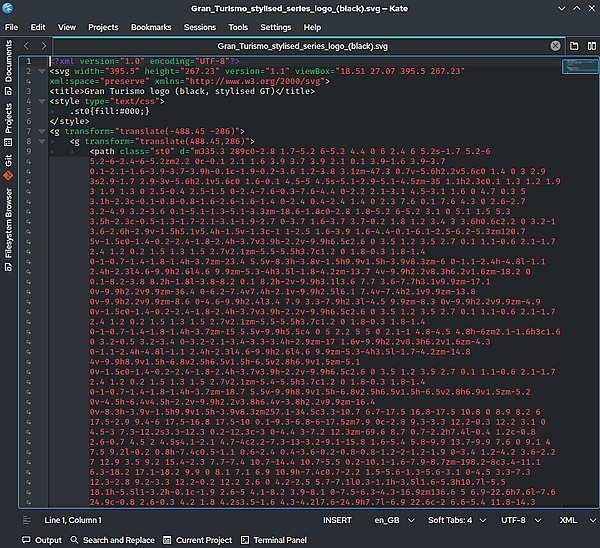Viewport: 600px width, 548px height.
Task: Collapse the style block fold on line 4
Action: pos(42,99)
